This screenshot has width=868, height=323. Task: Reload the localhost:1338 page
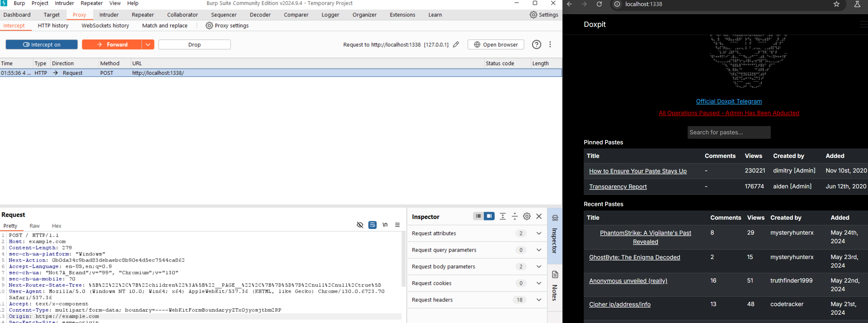tap(599, 4)
